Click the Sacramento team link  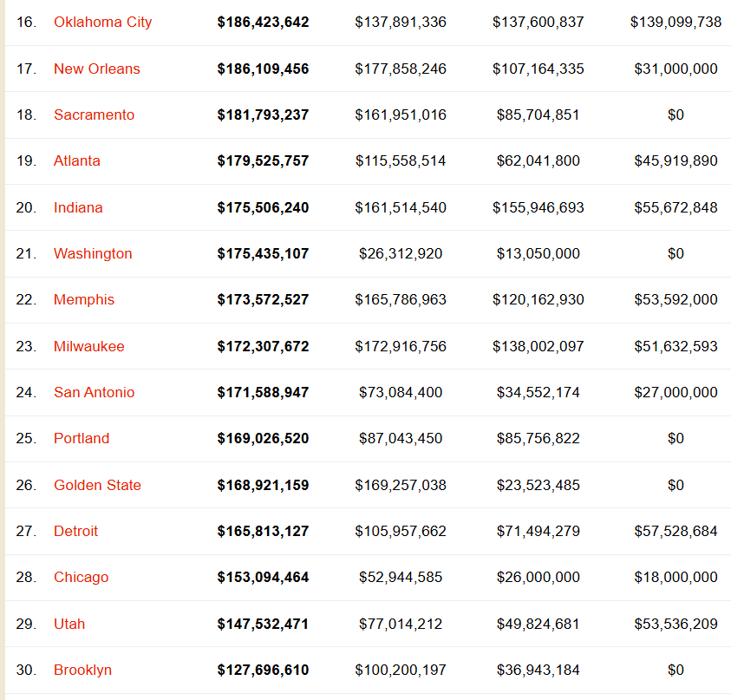[x=94, y=114]
